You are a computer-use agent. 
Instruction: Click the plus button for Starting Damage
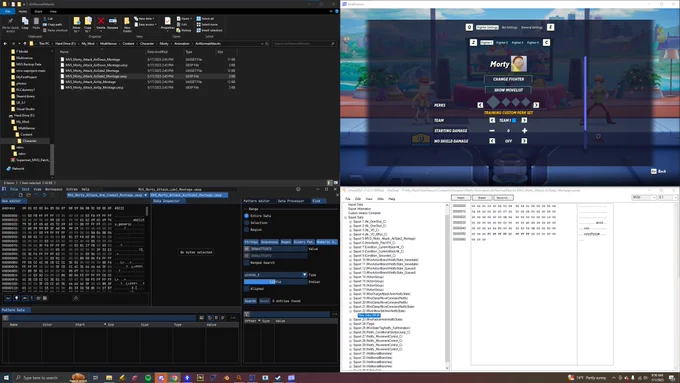pyautogui.click(x=524, y=131)
